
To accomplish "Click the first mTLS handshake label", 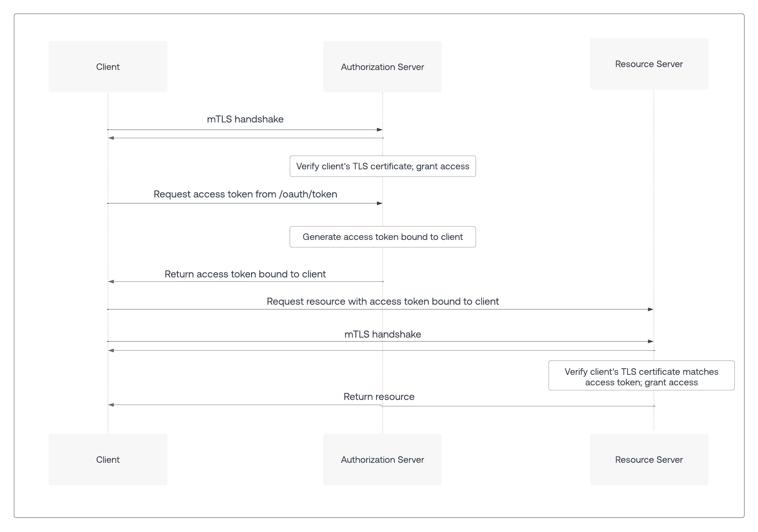I will click(x=245, y=119).
